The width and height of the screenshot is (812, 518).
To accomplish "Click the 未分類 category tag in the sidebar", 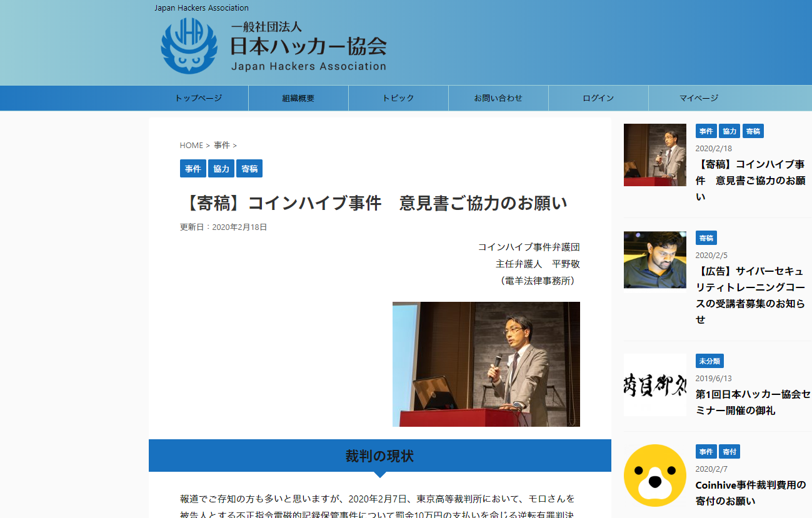I will [709, 361].
